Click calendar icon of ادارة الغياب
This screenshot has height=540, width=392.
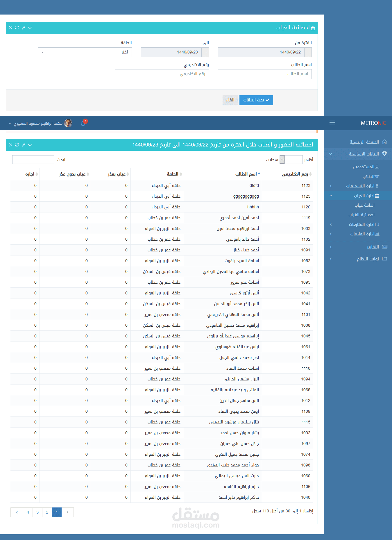click(377, 196)
